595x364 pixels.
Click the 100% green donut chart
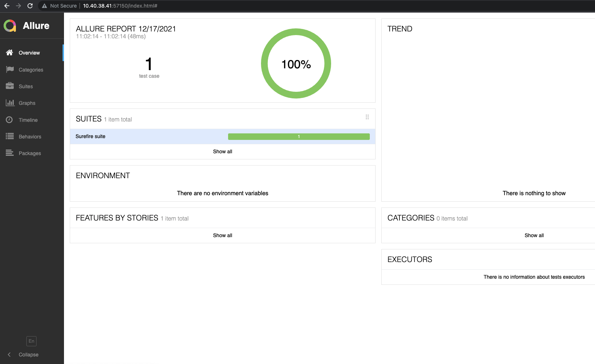tap(296, 63)
